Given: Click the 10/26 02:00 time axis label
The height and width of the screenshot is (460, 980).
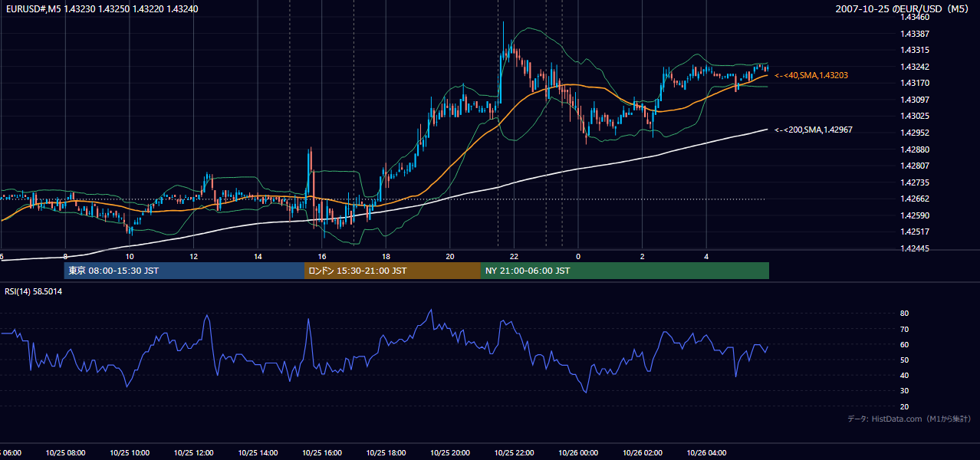Looking at the screenshot, I should [x=642, y=452].
